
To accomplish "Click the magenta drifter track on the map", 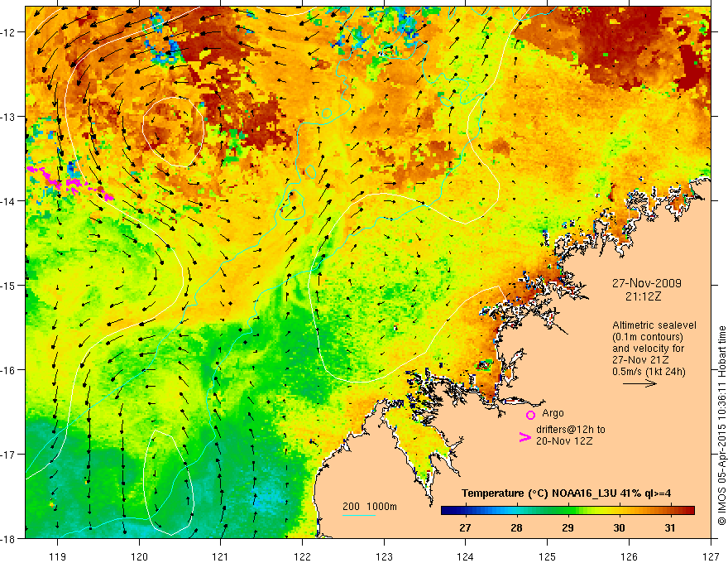I will 69,184.
